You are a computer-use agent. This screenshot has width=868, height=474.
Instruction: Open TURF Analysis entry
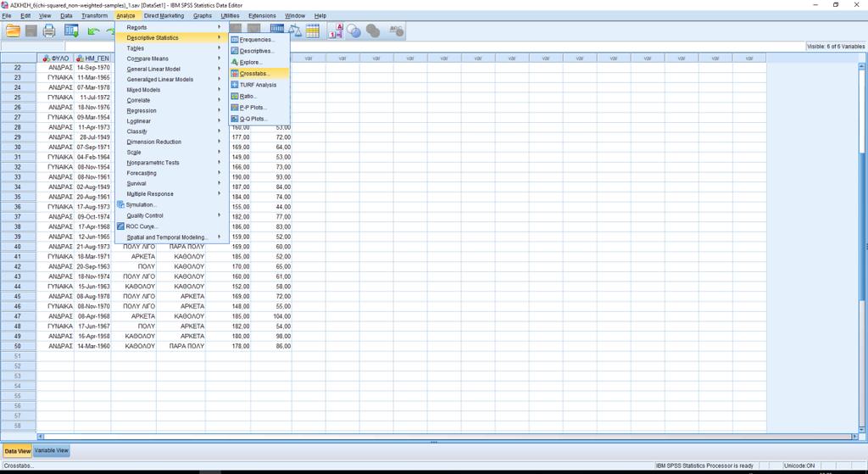(x=259, y=85)
